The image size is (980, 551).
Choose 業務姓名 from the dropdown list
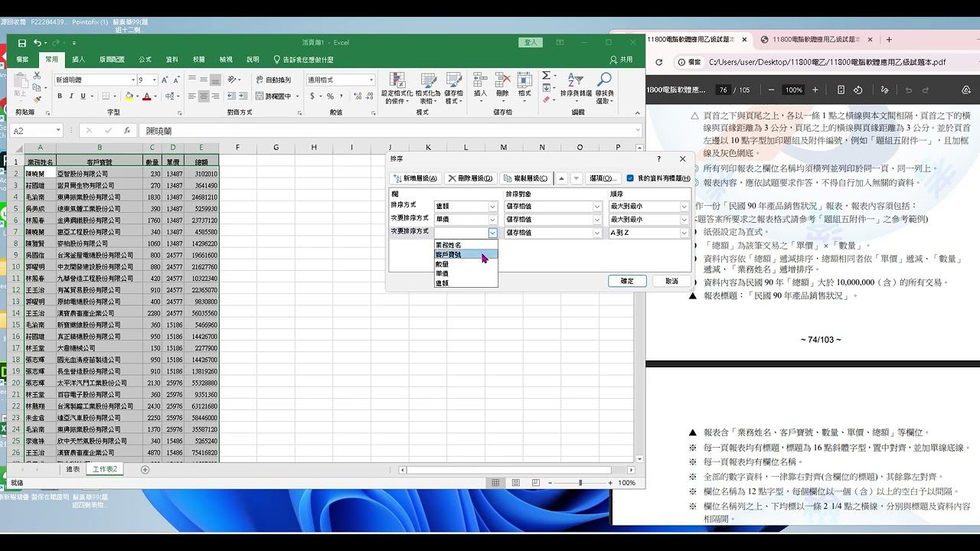[x=465, y=245]
